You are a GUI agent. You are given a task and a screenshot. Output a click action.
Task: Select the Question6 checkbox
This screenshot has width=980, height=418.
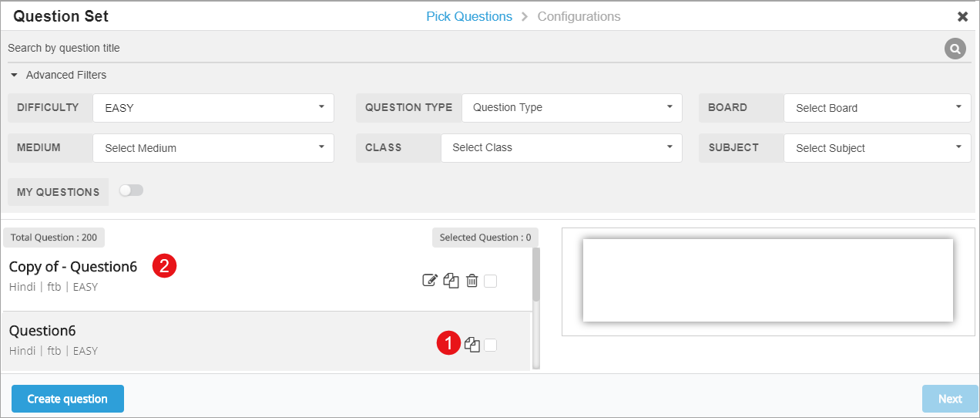[x=491, y=345]
